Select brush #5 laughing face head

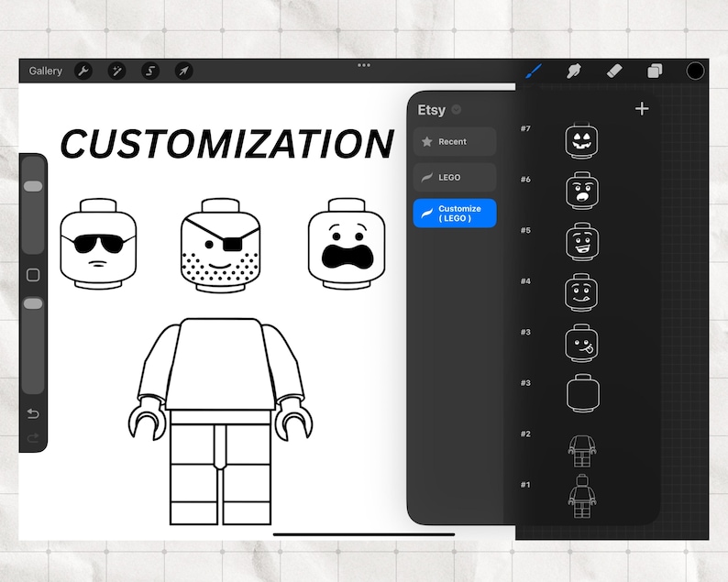point(581,241)
